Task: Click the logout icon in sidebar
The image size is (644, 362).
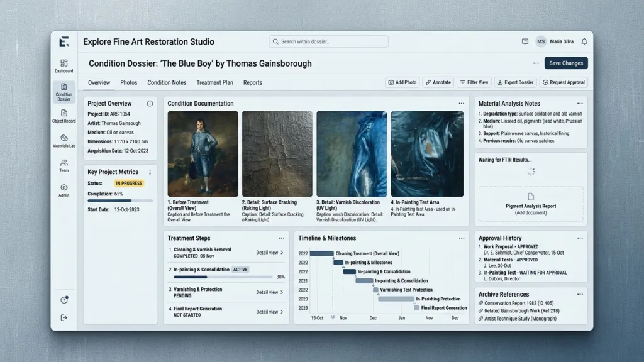Action: [x=64, y=317]
